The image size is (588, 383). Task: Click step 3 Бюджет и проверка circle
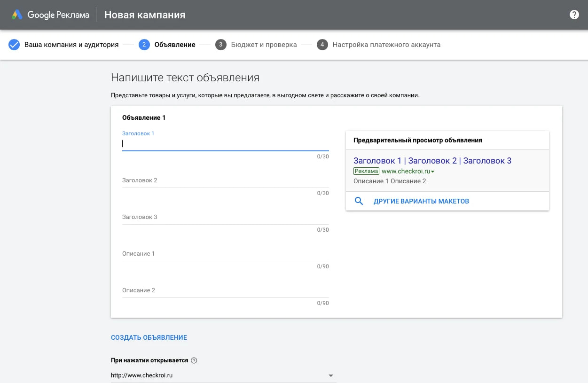[220, 44]
